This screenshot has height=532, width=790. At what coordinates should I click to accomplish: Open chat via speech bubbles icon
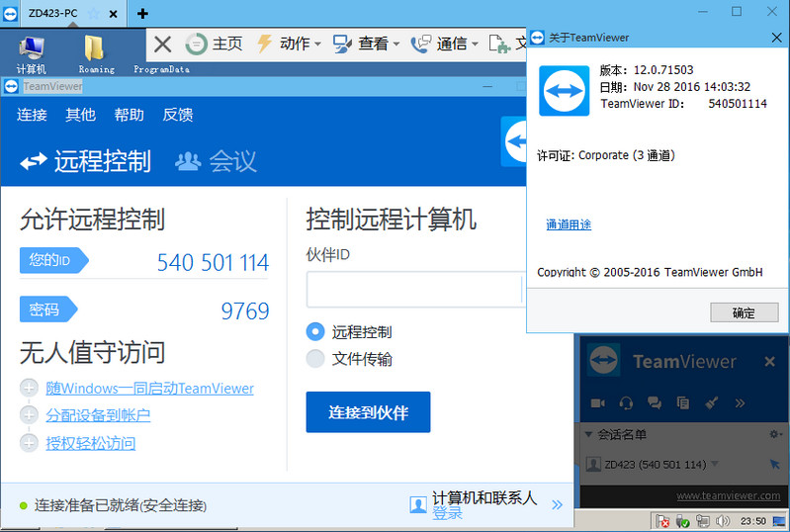point(655,403)
